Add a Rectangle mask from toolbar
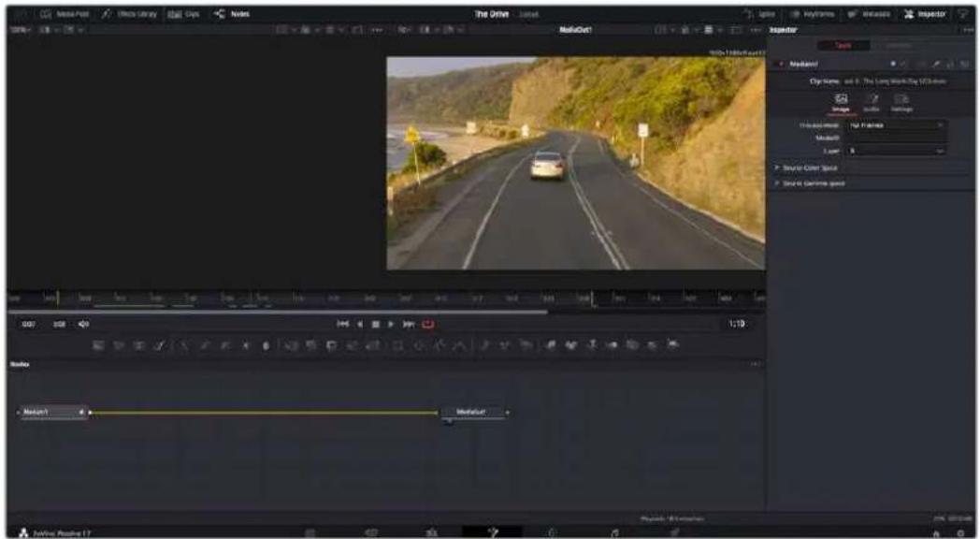The width and height of the screenshot is (980, 539). point(398,344)
